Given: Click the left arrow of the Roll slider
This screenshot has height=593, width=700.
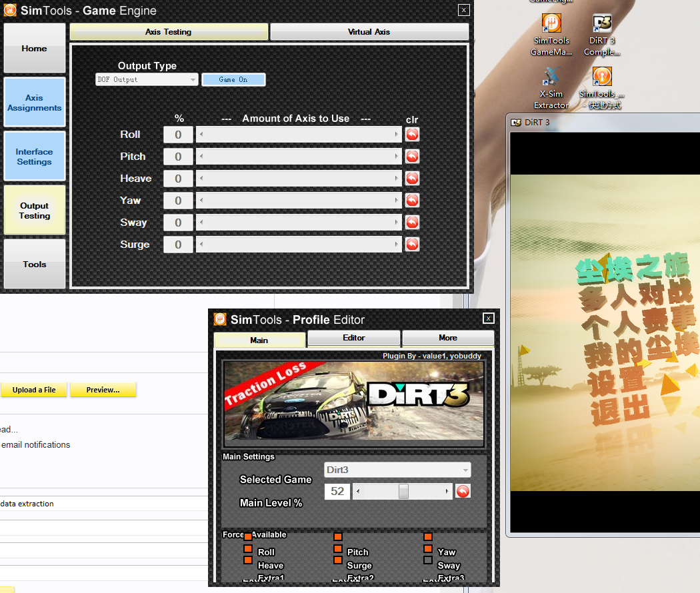Looking at the screenshot, I should tap(202, 135).
